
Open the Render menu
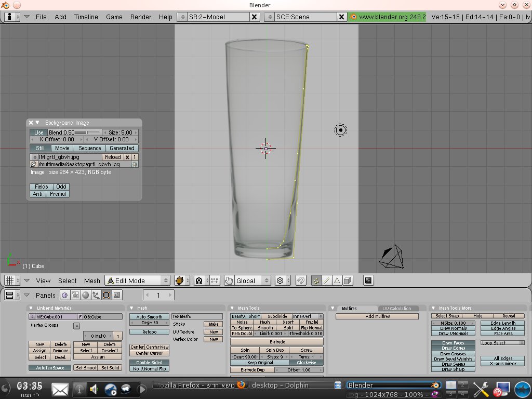[x=141, y=17]
